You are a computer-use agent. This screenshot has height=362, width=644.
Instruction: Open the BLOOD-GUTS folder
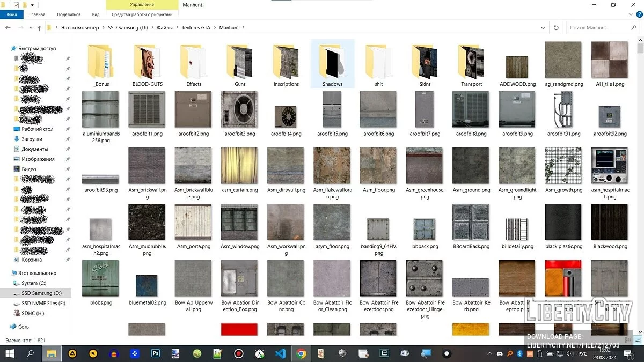point(147,63)
